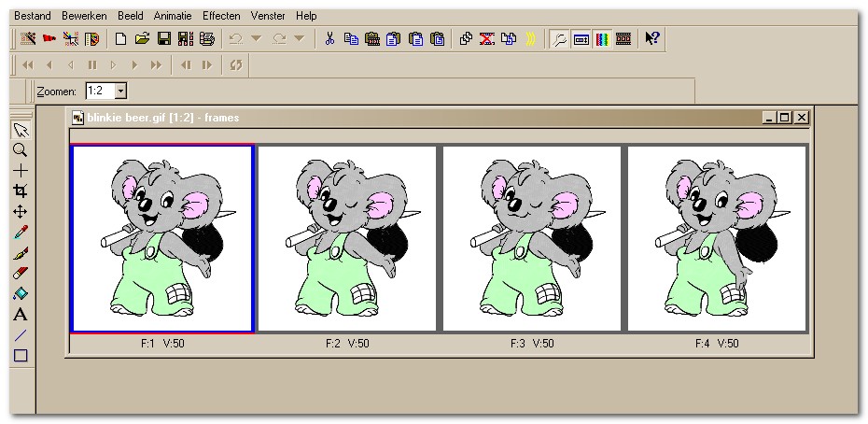Toggle the Color Palette rainbow button

tap(602, 39)
